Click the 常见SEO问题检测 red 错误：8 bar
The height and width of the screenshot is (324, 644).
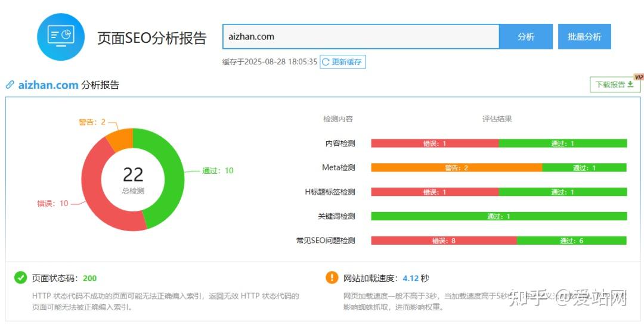coord(444,241)
